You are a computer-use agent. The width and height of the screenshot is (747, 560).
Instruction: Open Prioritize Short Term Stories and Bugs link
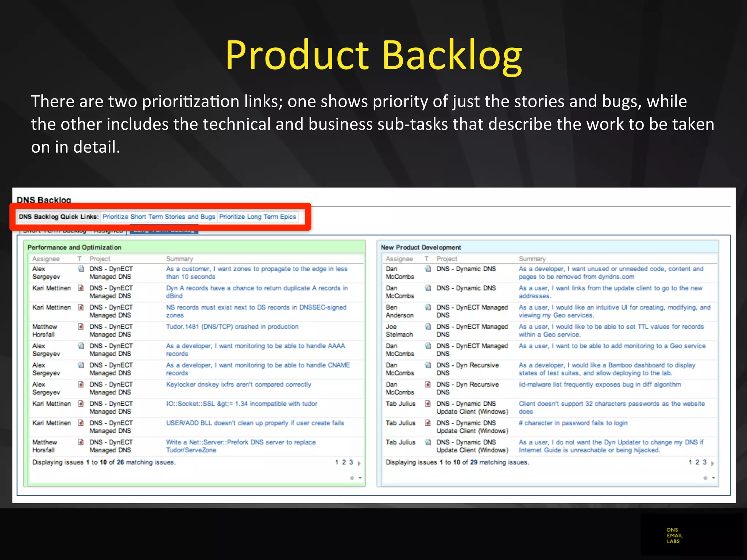(x=159, y=217)
